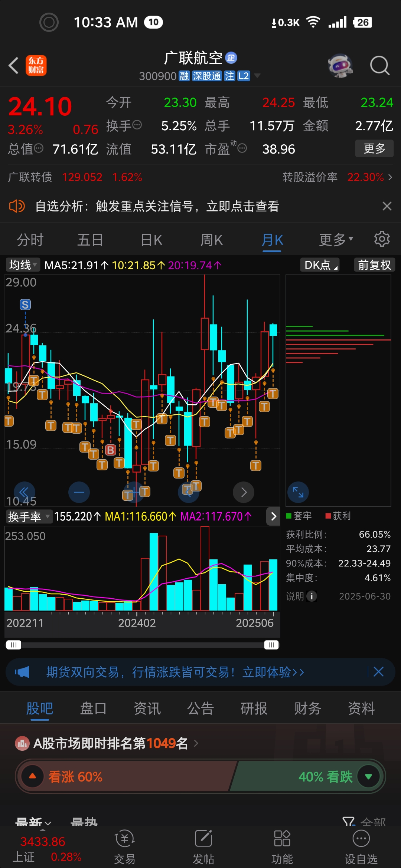Open the 资料 tab
Screen dimensions: 401x868
click(361, 708)
